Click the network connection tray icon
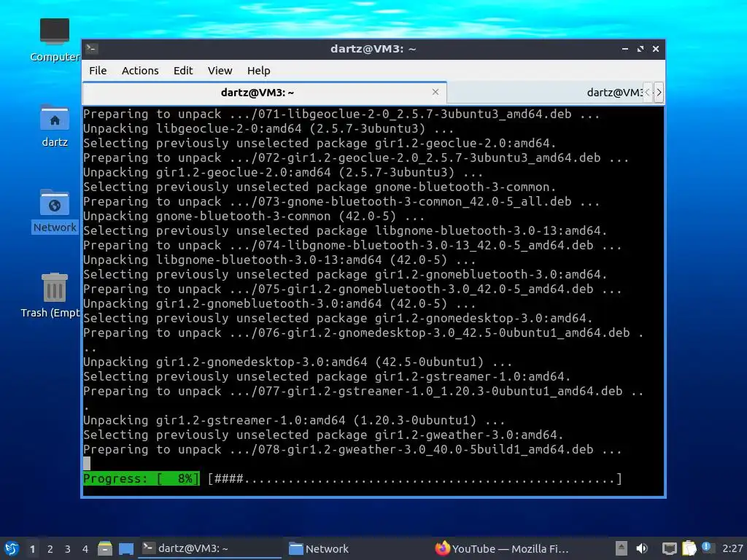Viewport: 747px width, 560px height. point(670,549)
